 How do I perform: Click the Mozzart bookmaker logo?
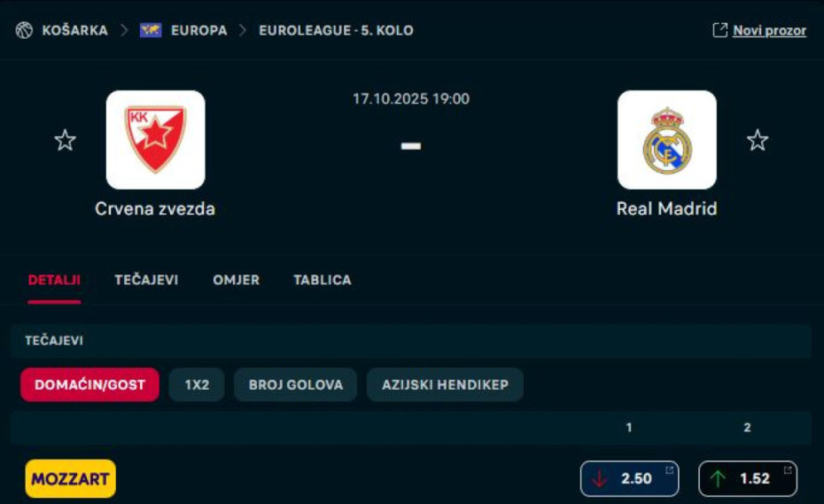(x=70, y=479)
